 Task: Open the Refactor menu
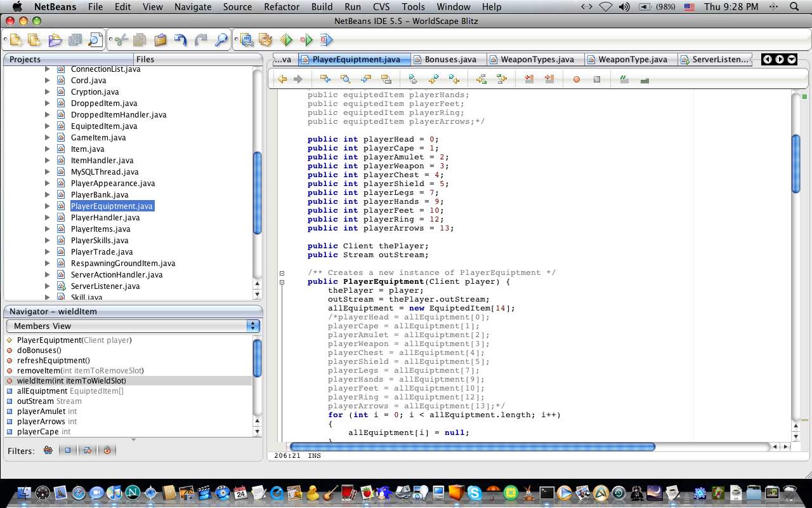click(x=282, y=7)
